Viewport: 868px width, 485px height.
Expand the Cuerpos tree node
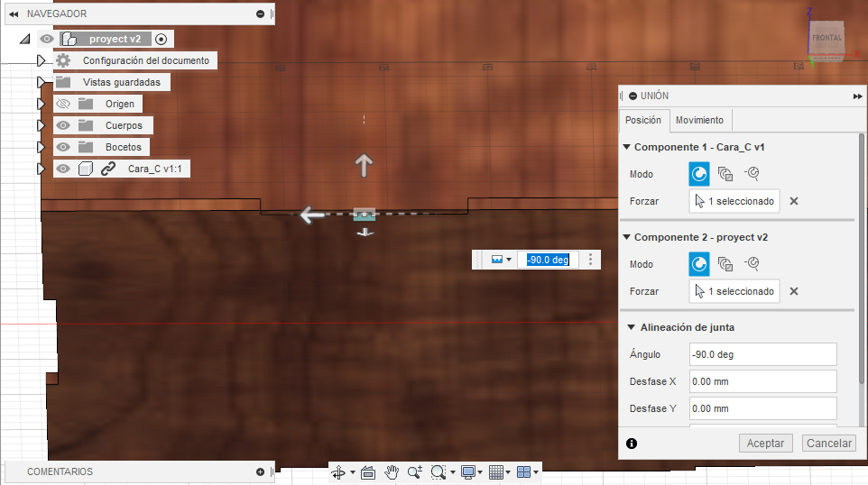41,125
